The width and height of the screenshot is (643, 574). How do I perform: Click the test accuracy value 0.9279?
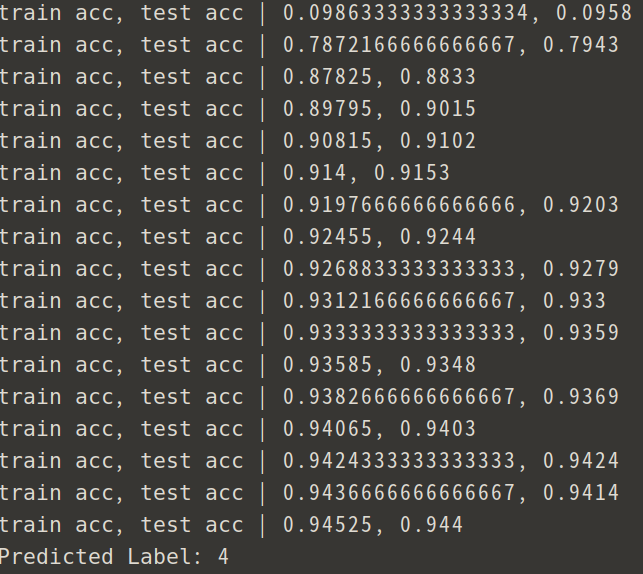click(x=581, y=269)
